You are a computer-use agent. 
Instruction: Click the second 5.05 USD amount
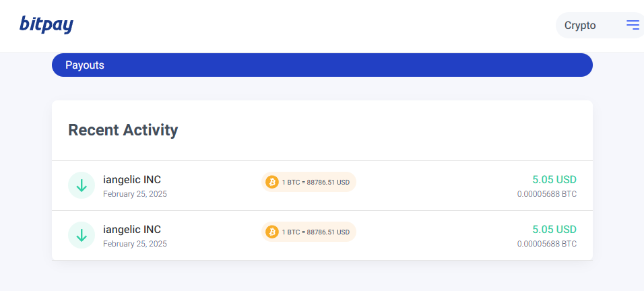click(x=554, y=230)
